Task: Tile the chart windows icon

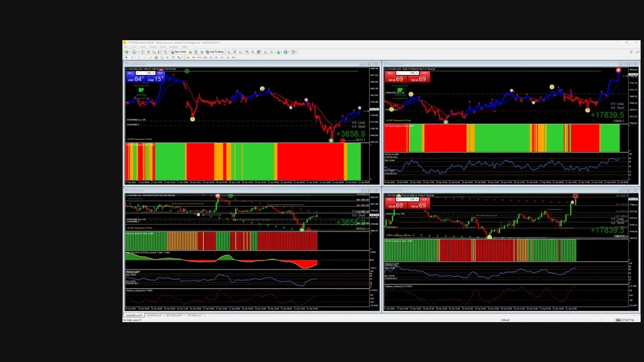Action: point(259,52)
